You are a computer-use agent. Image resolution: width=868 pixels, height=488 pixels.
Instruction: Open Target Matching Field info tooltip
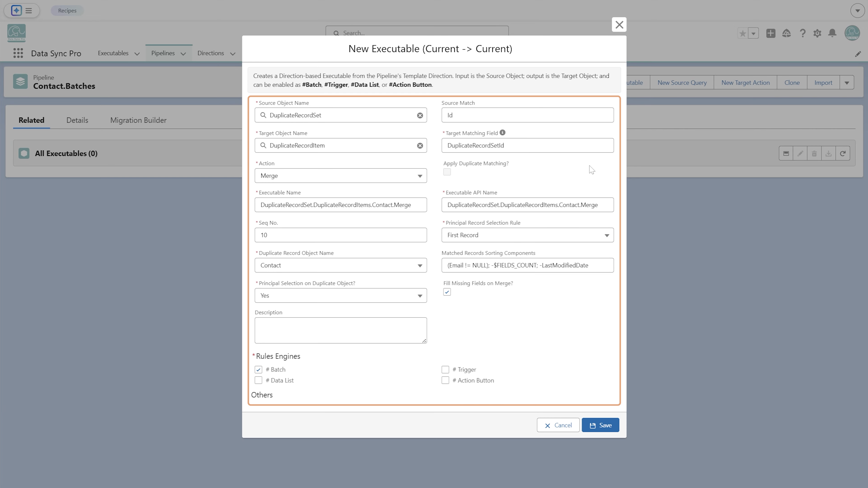[x=502, y=133]
